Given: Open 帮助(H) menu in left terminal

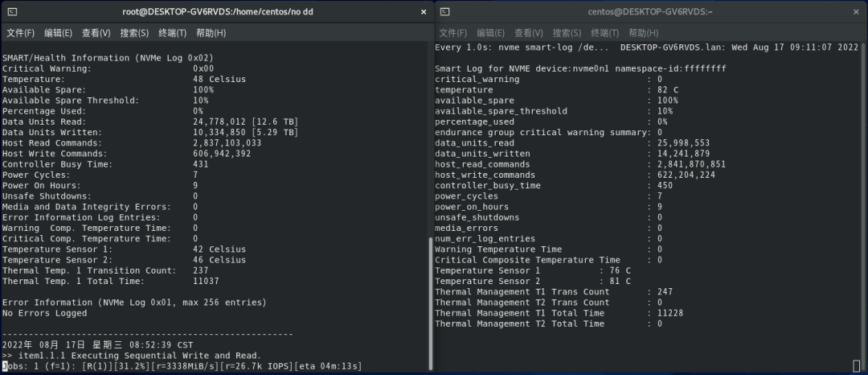Looking at the screenshot, I should pyautogui.click(x=211, y=33).
